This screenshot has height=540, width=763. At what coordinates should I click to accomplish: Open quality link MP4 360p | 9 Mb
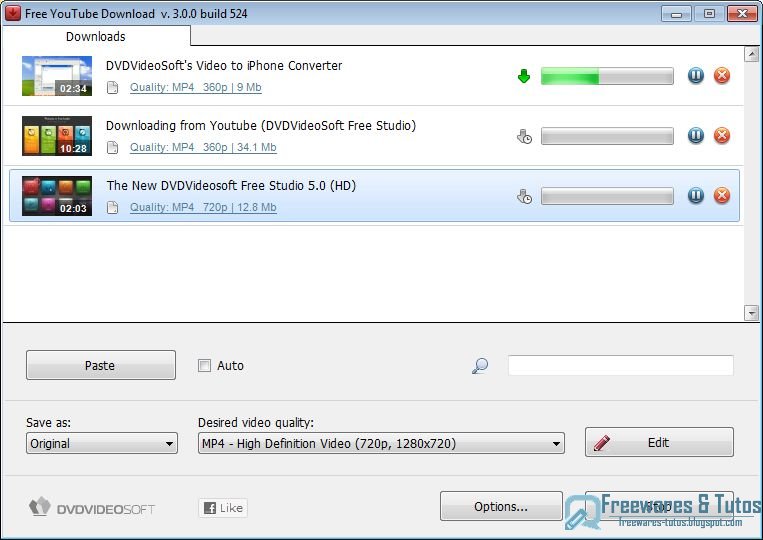196,88
